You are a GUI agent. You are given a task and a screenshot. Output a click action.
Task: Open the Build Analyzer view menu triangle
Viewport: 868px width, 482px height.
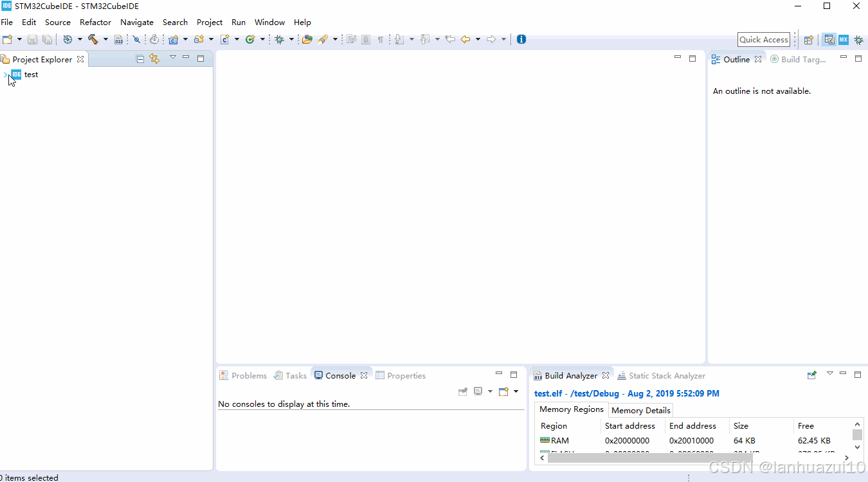pyautogui.click(x=829, y=373)
